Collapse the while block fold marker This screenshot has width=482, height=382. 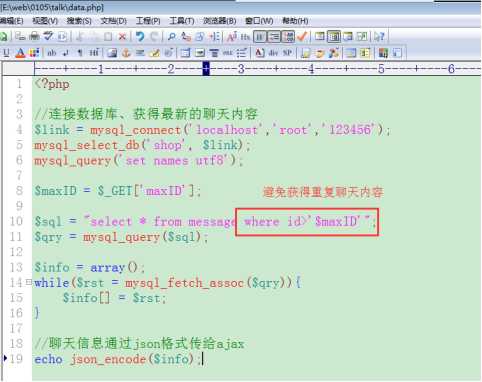(x=28, y=282)
